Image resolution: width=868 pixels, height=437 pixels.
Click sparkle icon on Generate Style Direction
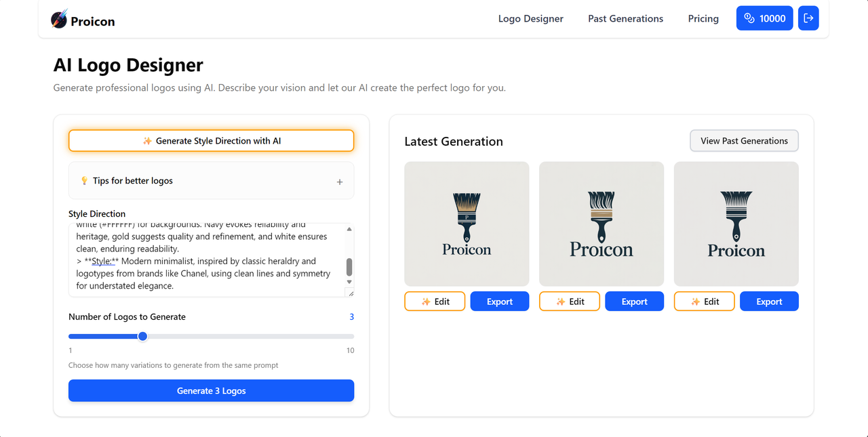click(x=147, y=141)
